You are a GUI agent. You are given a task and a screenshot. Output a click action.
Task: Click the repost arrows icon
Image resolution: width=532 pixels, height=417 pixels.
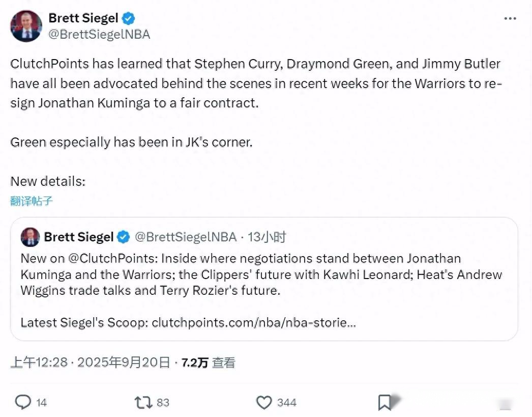point(143,403)
